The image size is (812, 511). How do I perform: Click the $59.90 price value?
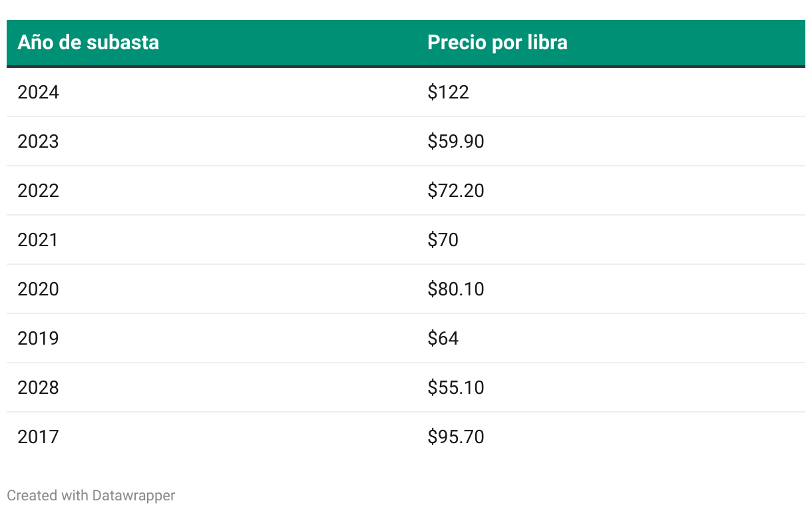click(455, 141)
